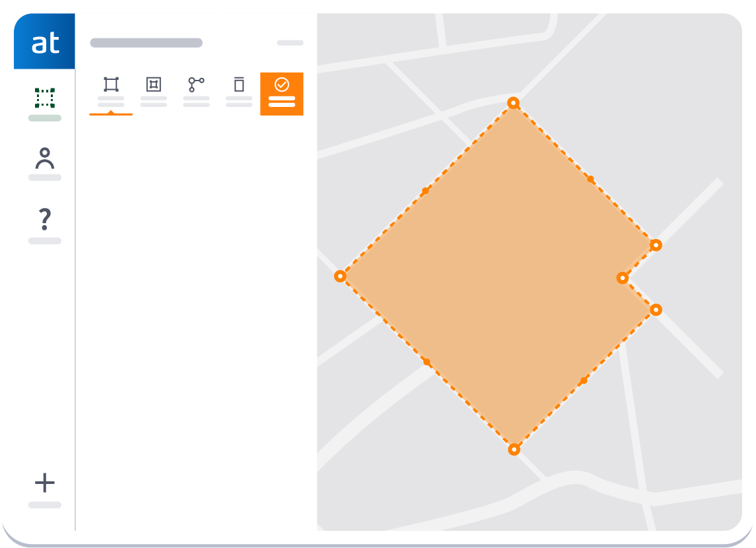
Task: Collapse the panel using the small dash
Action: [289, 42]
